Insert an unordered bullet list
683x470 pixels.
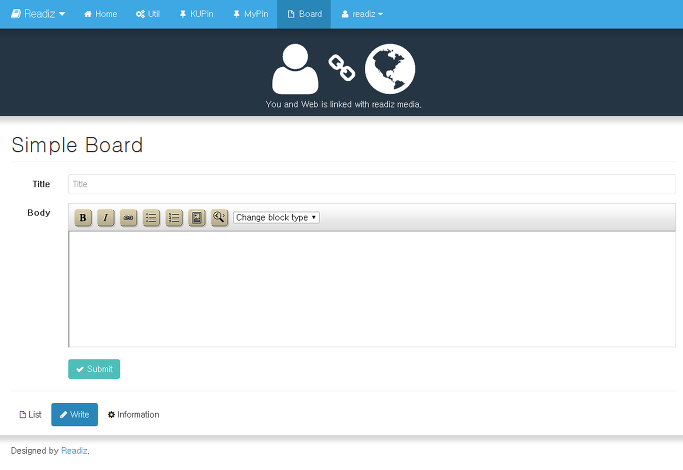[151, 217]
